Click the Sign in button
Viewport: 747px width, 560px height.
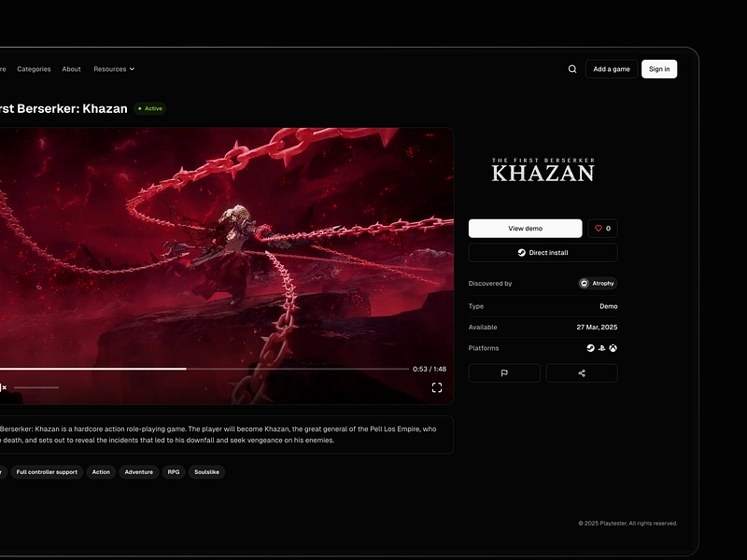pos(659,69)
